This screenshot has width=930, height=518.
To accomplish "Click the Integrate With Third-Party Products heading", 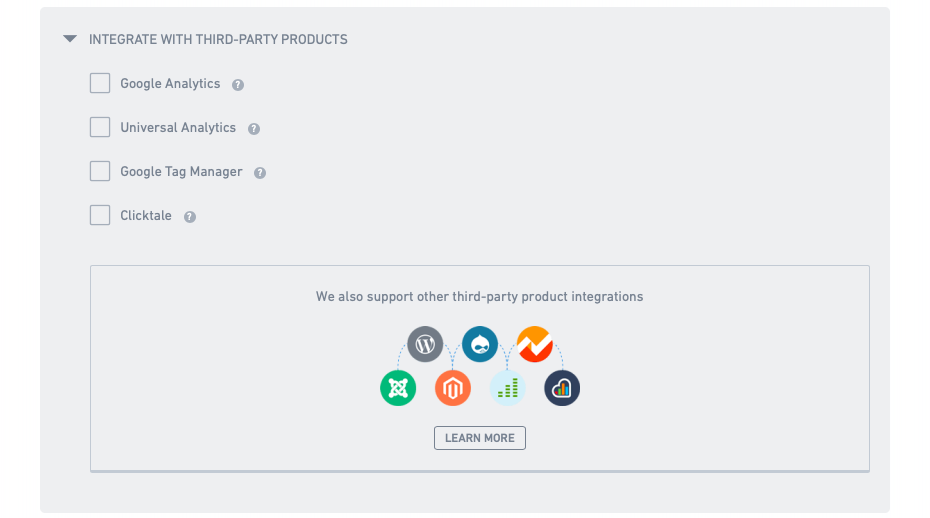I will pyautogui.click(x=218, y=39).
